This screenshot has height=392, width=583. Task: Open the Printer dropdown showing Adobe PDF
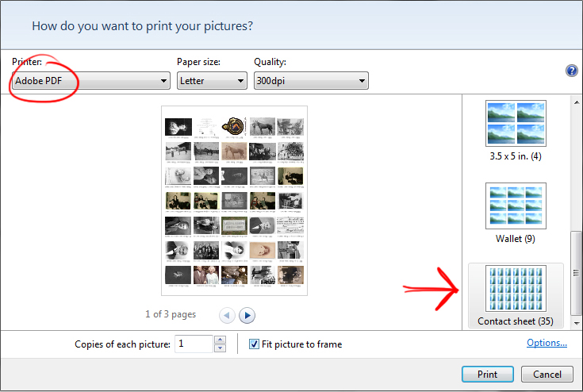tap(91, 81)
